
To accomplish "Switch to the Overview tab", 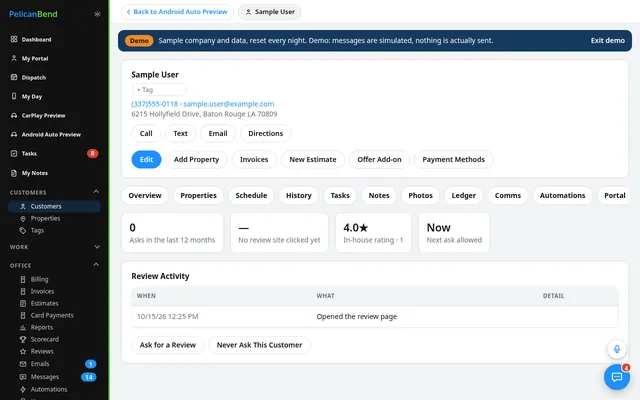I will click(x=145, y=196).
